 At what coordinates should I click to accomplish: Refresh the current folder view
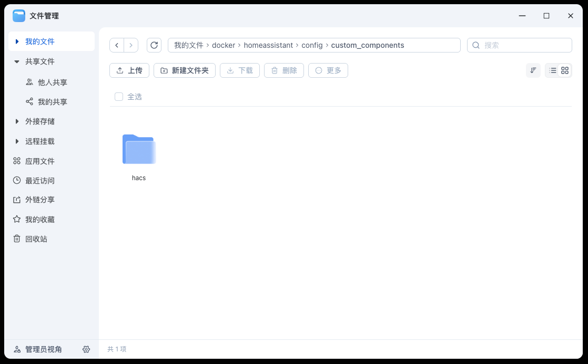point(154,45)
